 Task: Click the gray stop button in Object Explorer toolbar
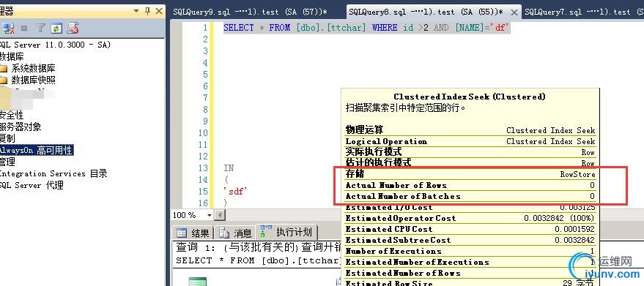24,29
